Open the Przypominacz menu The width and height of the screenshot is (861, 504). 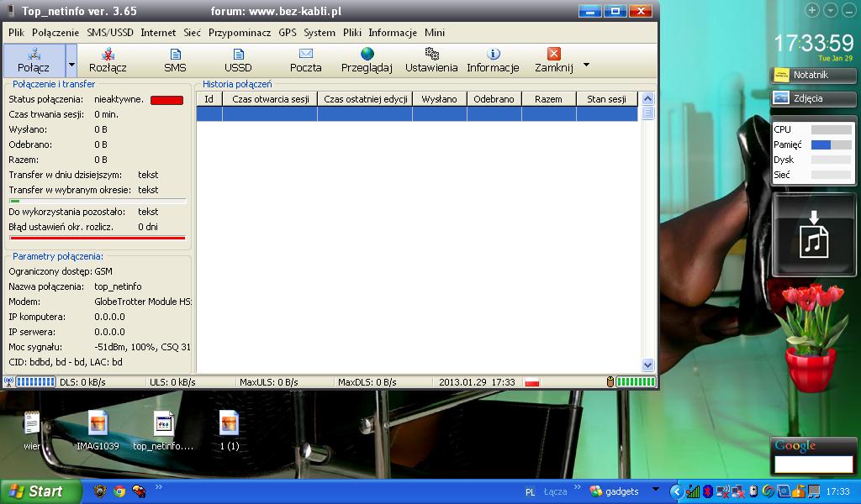240,33
